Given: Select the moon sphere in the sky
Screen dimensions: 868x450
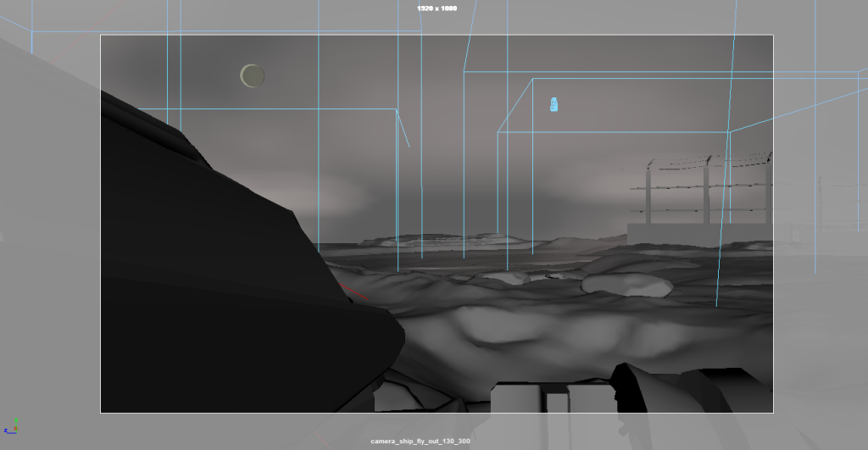Looking at the screenshot, I should (252, 75).
